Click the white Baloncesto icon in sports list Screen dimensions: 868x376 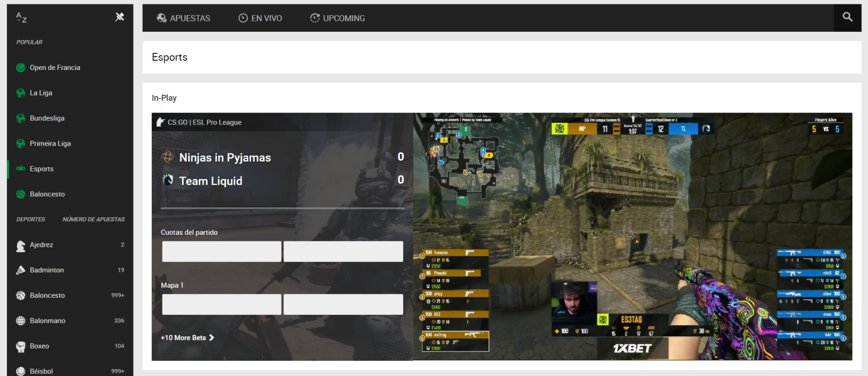click(21, 295)
